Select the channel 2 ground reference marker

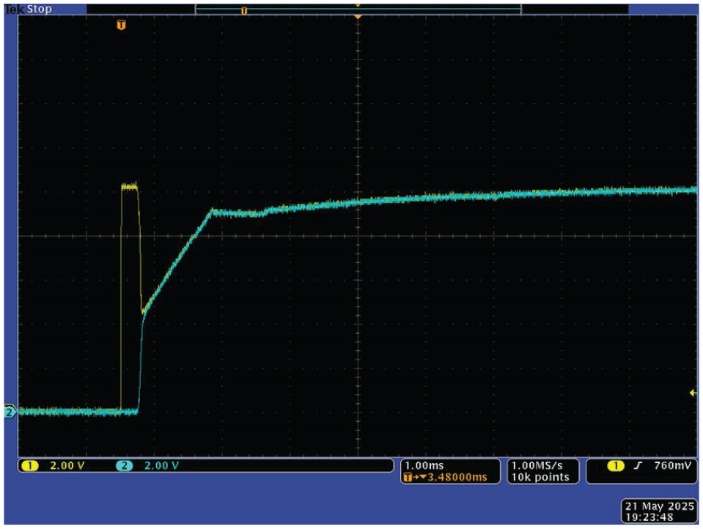tap(9, 411)
